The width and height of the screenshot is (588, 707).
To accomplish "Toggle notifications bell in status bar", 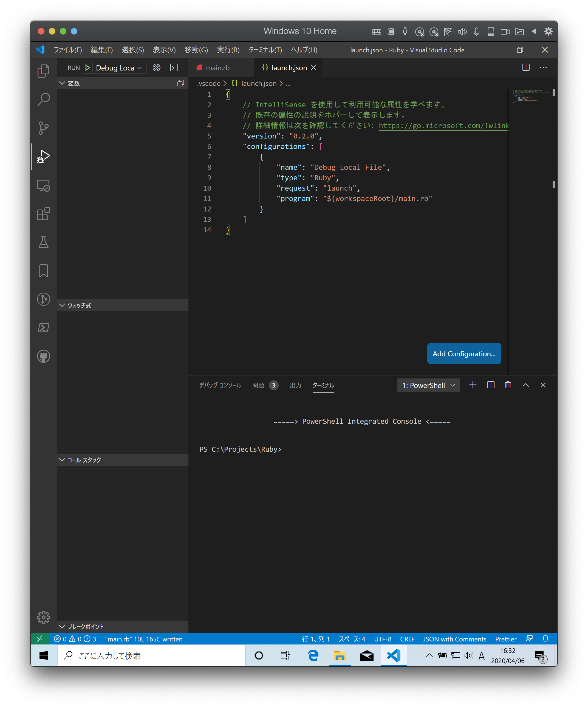I will (x=545, y=639).
